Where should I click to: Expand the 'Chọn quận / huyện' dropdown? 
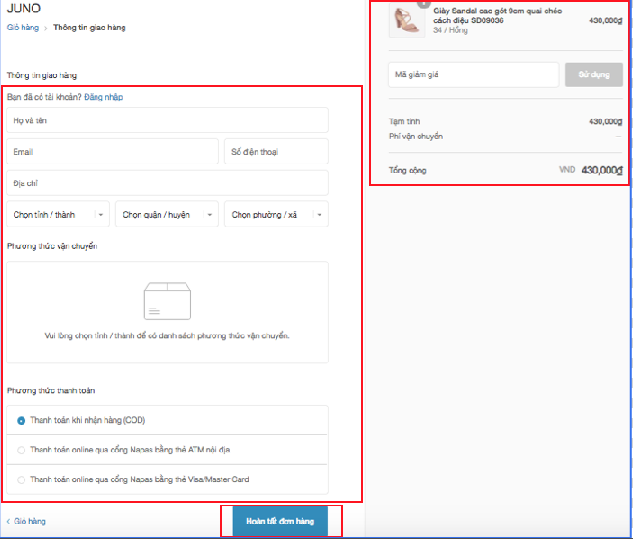(x=167, y=214)
